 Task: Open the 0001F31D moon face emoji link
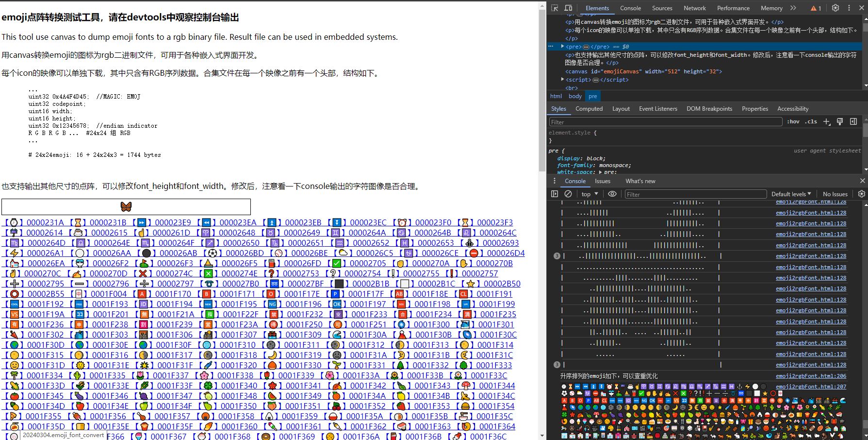[x=33, y=365]
